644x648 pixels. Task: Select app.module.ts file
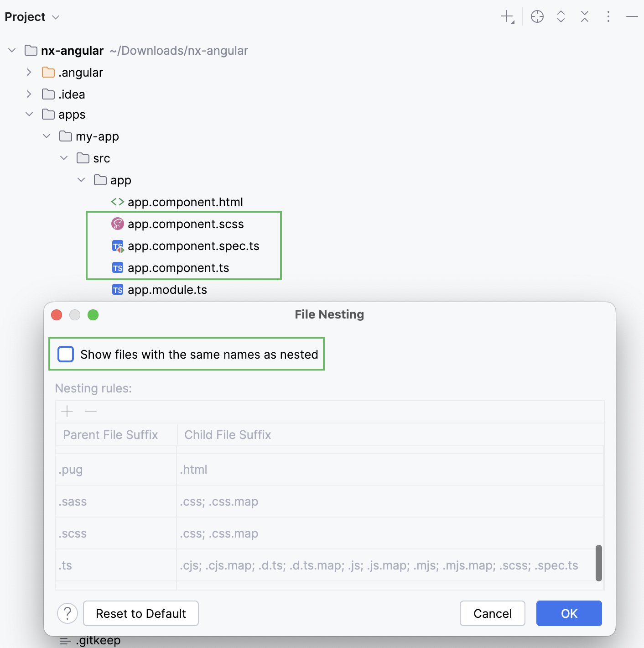pyautogui.click(x=167, y=290)
